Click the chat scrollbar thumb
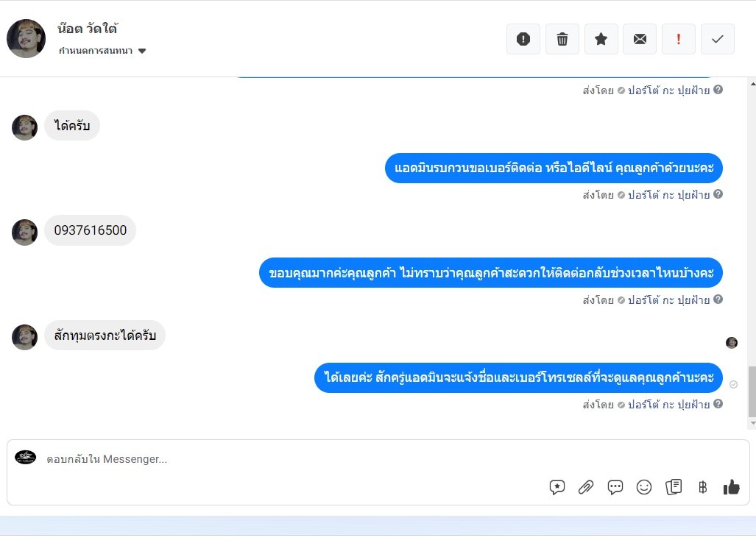This screenshot has height=543, width=756. (x=752, y=391)
